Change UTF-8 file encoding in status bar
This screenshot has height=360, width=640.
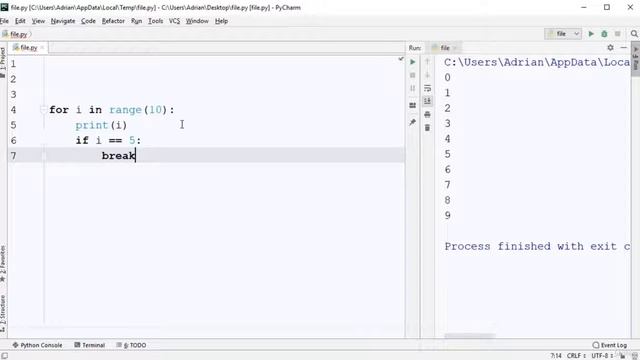(x=602, y=356)
